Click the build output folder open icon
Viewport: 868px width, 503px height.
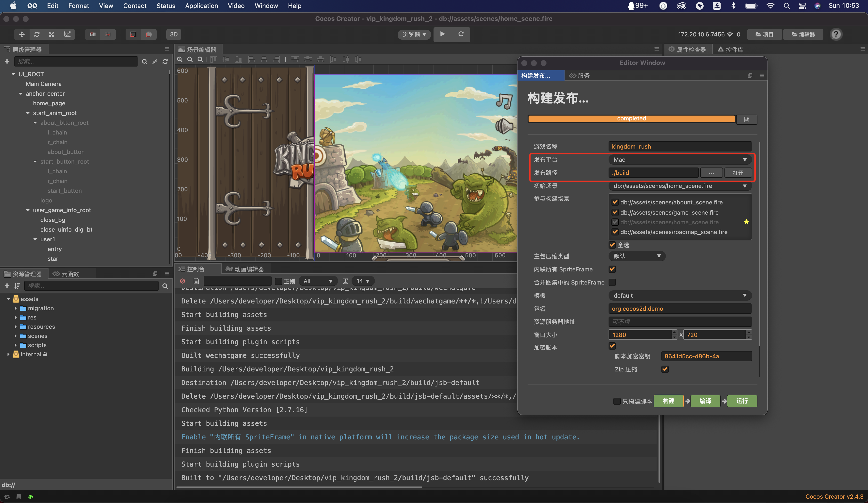click(738, 172)
